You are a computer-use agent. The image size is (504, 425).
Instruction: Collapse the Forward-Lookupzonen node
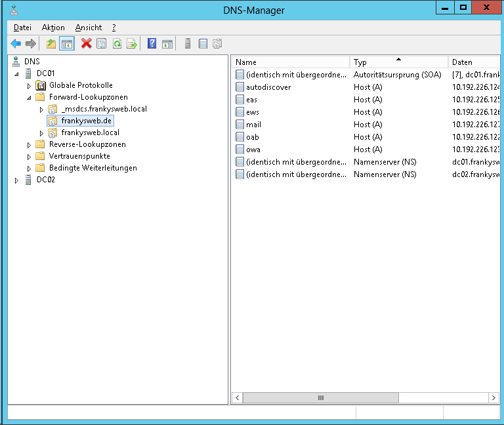[29, 98]
